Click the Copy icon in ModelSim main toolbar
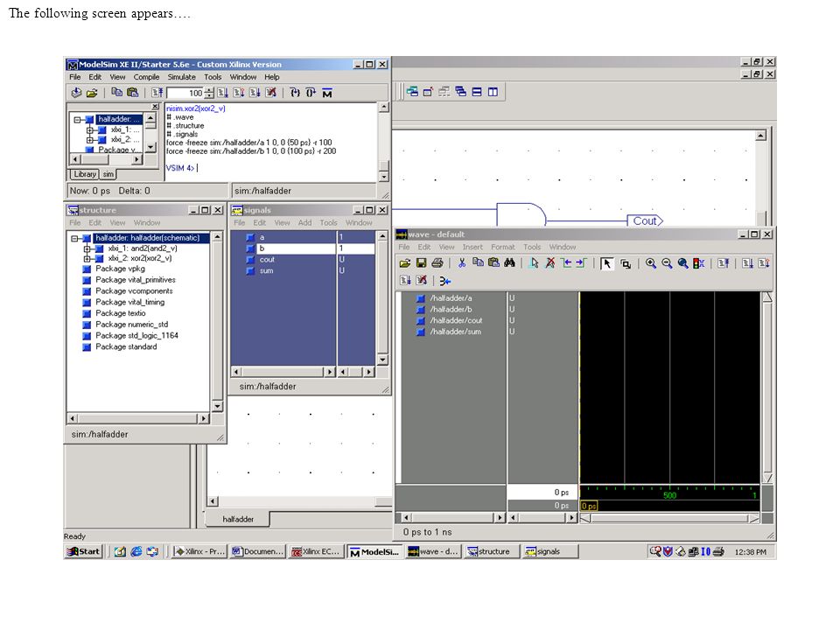840x630 pixels. pos(116,93)
